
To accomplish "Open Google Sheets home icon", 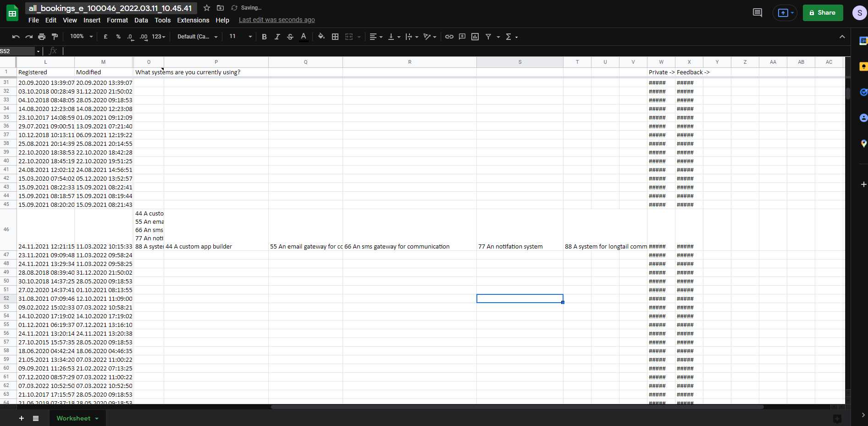I will (12, 13).
